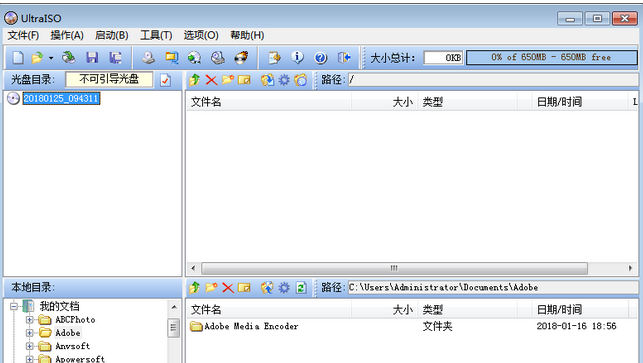The image size is (643, 363).
Task: Click the Save (floppy disk) toolbar icon
Action: pyautogui.click(x=92, y=58)
